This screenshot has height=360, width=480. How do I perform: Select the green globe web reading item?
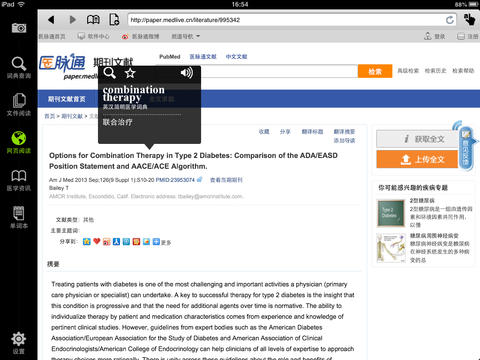coord(19,143)
